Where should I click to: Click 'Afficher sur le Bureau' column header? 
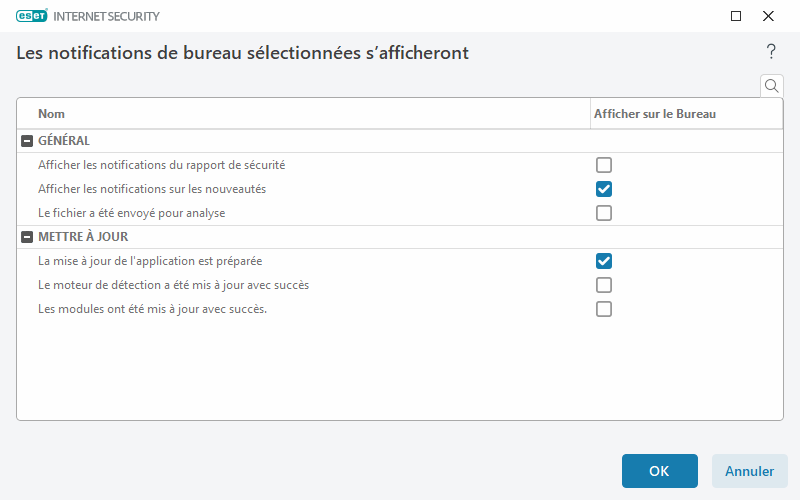click(654, 114)
